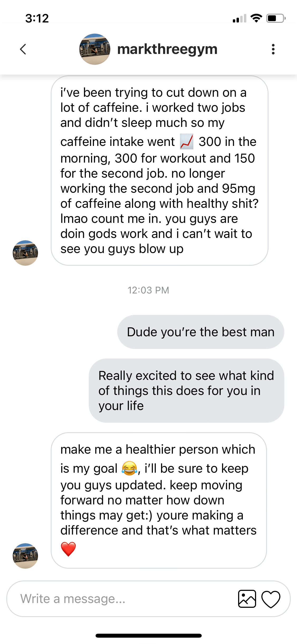Tap the 12:03 PM timestamp

(x=148, y=290)
